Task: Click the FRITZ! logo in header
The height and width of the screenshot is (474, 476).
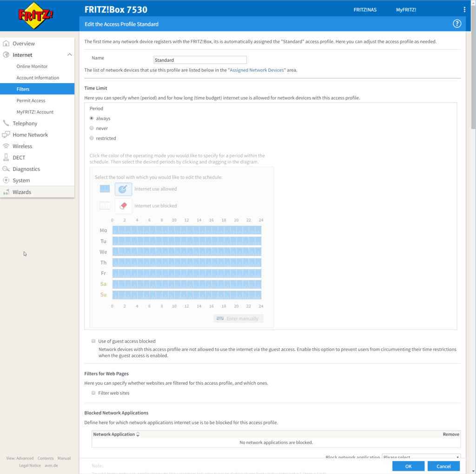Action: pos(35,15)
